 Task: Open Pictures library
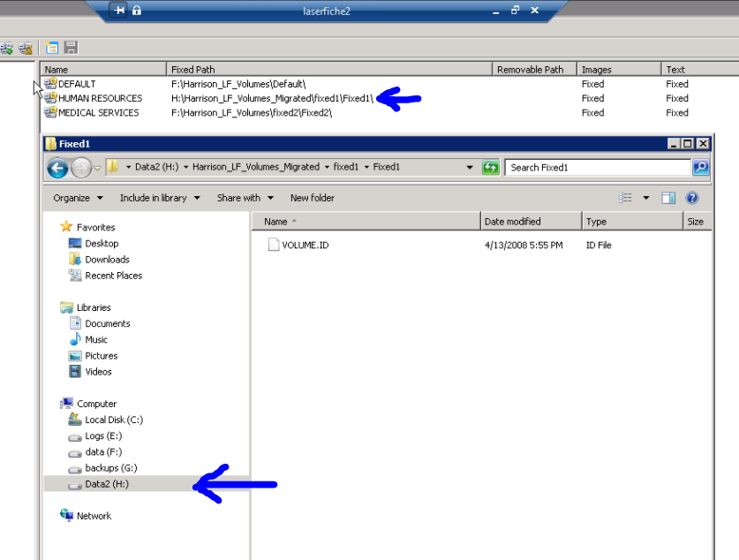point(101,355)
